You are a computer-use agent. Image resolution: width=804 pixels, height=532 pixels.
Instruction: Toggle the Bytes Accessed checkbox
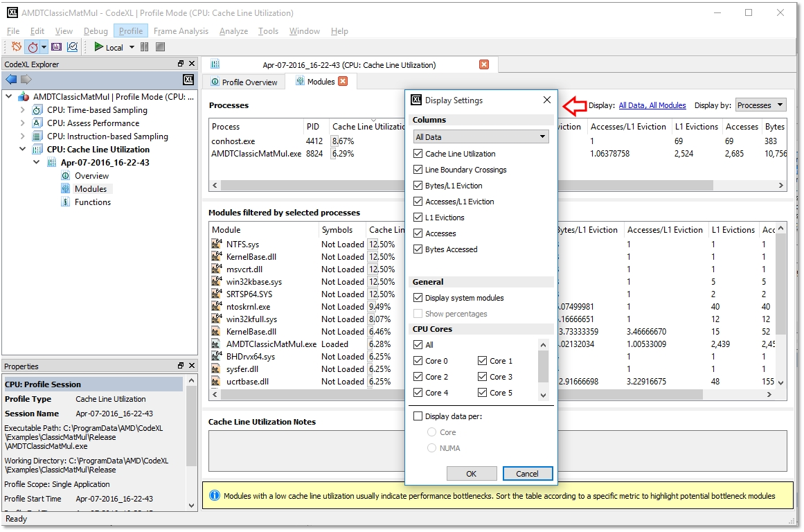[x=418, y=249]
